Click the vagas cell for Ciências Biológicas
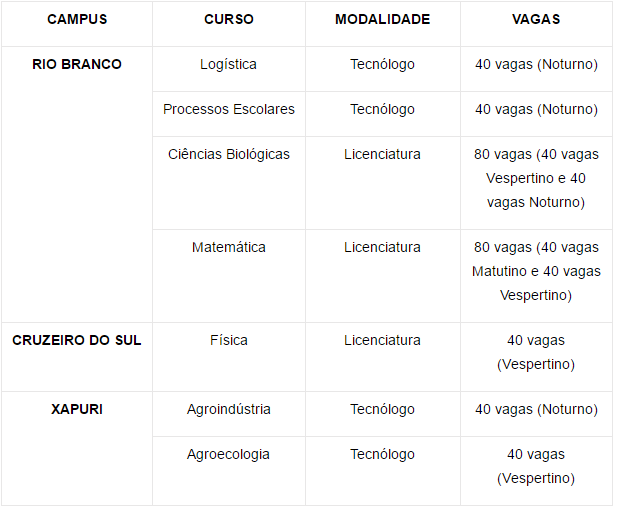Image resolution: width=617 pixels, height=508 pixels. click(x=536, y=178)
